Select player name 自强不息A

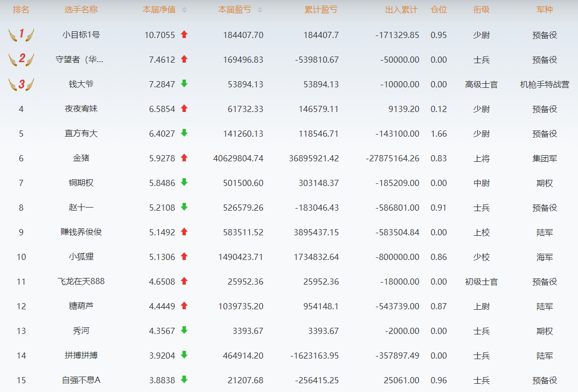click(x=81, y=380)
